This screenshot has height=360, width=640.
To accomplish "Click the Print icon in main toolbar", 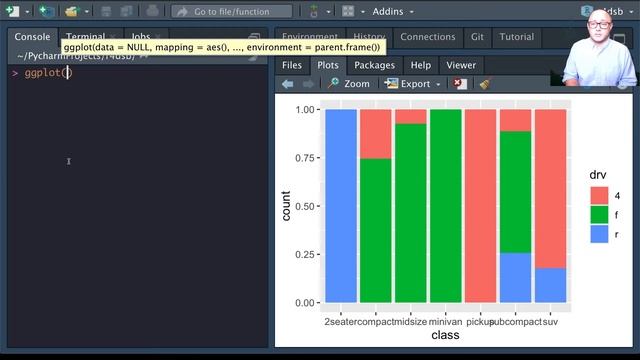I will click(152, 11).
